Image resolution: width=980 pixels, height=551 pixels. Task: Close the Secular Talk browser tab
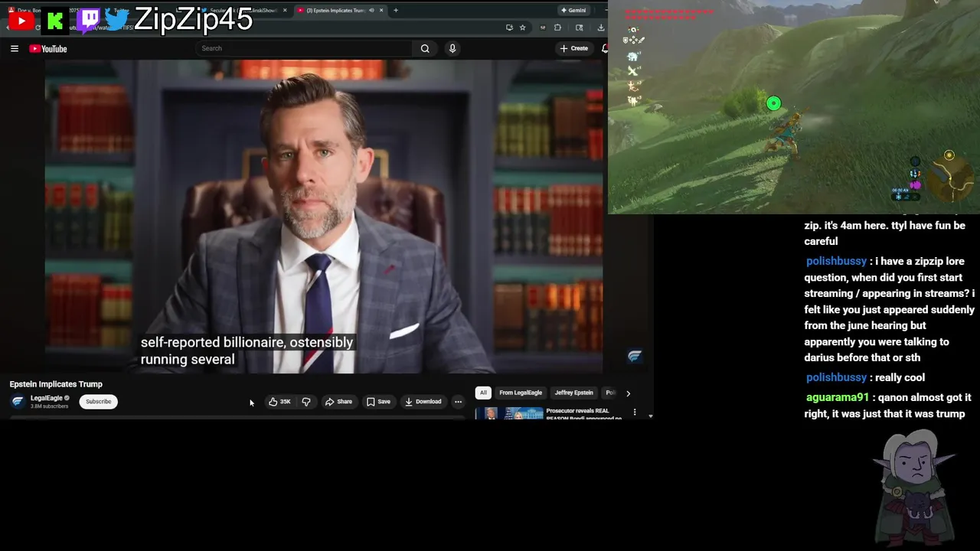click(x=285, y=10)
